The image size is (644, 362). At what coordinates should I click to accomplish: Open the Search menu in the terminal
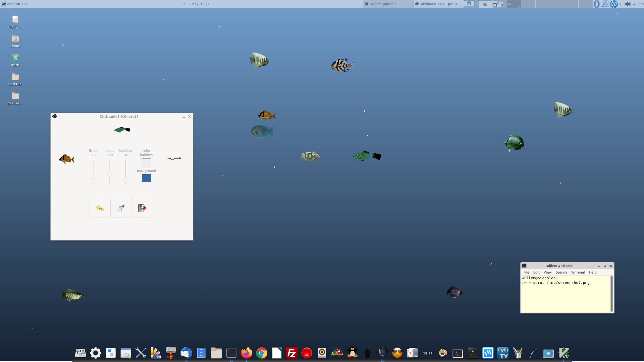pos(561,272)
